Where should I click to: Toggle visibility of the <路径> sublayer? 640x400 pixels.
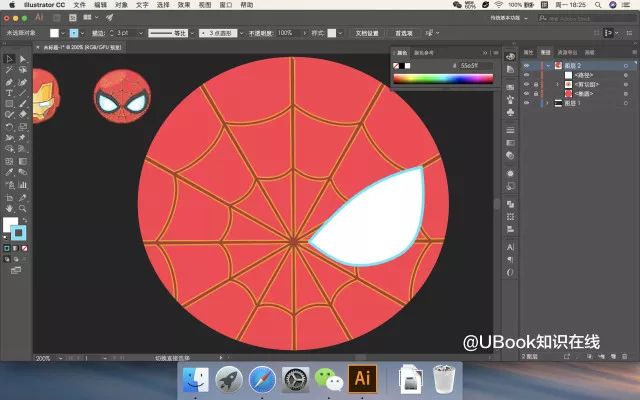point(527,75)
